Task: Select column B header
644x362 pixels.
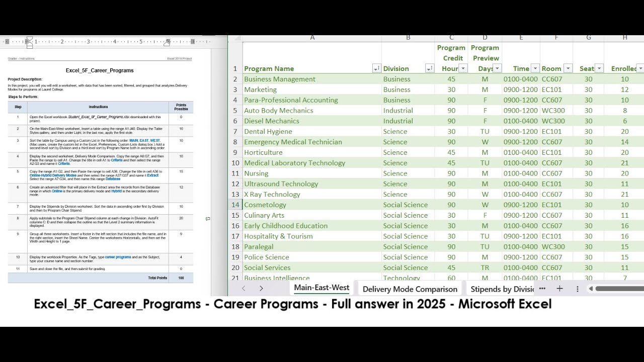Action: coord(408,38)
